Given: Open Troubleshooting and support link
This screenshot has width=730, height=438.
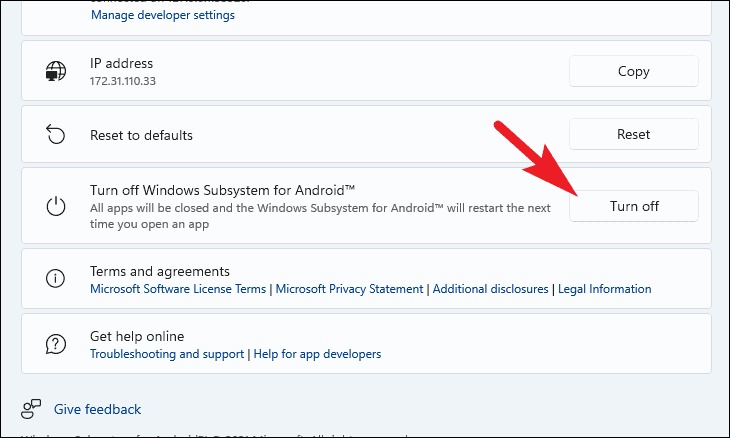Looking at the screenshot, I should click(167, 354).
